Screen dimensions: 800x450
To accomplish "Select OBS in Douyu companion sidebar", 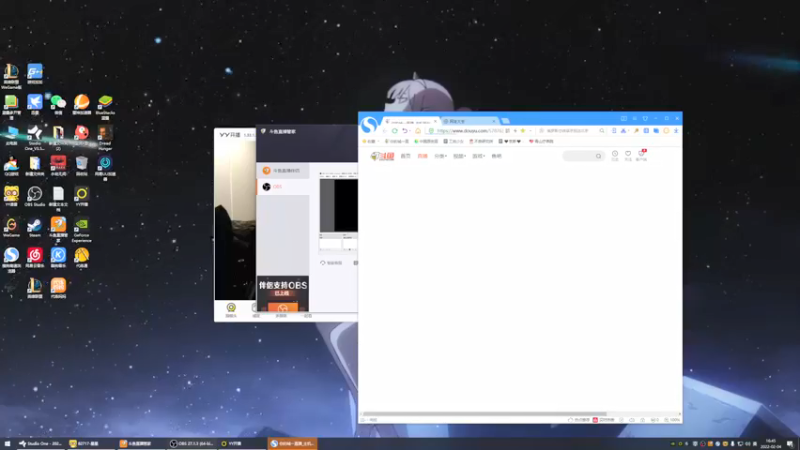I will (283, 187).
